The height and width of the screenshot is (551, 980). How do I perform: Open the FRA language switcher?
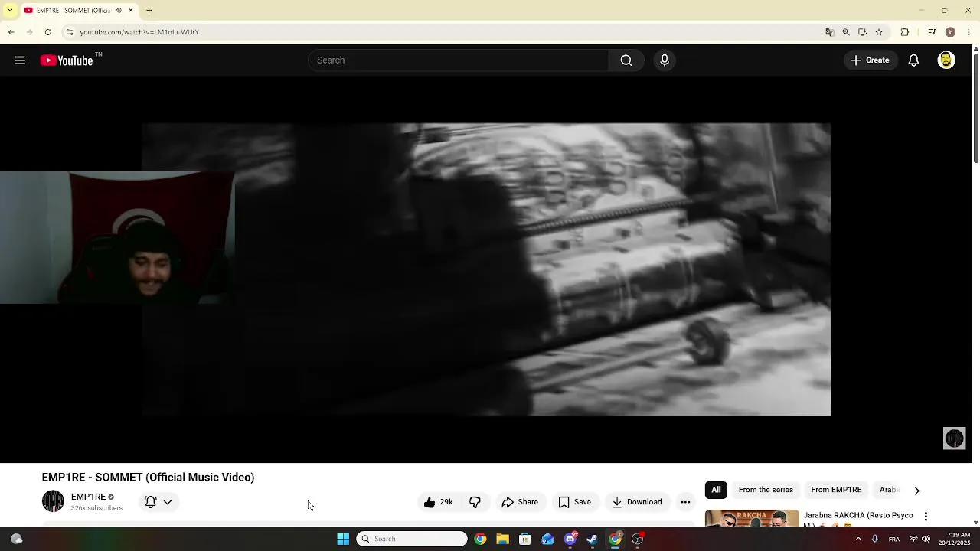(x=894, y=539)
